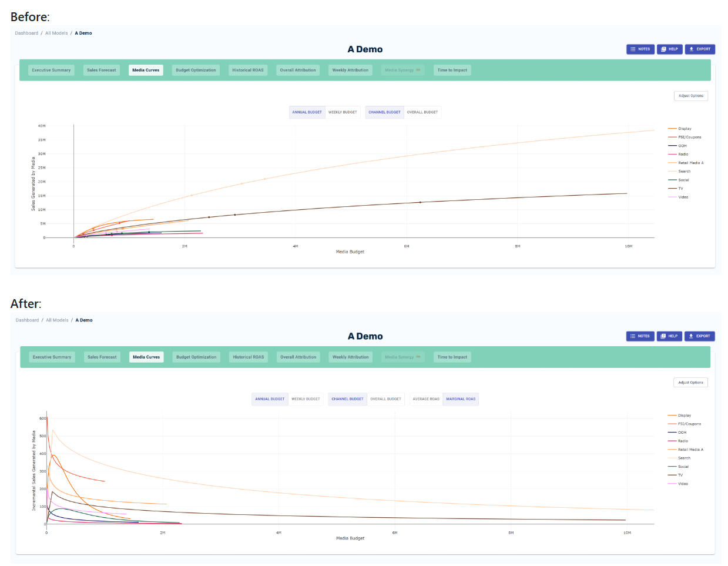Viewport: 728px width, 566px height.
Task: Switch to Overall Attribution tab in After view
Action: tap(298, 357)
